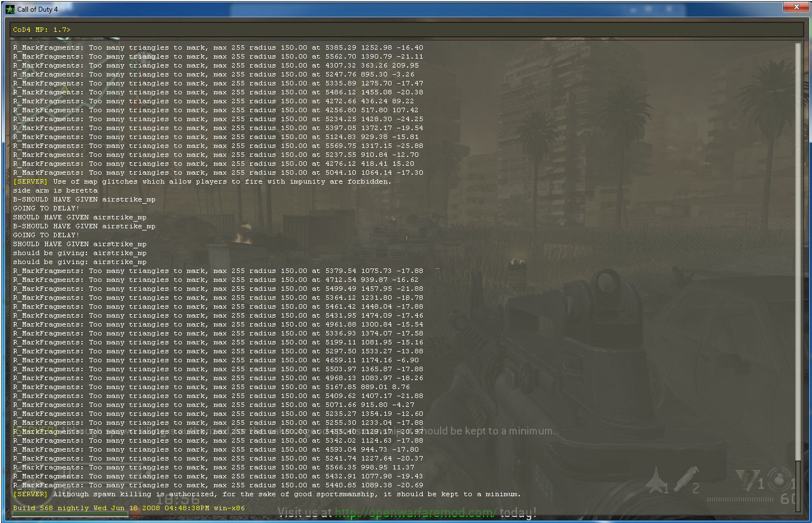Image resolution: width=812 pixels, height=523 pixels.
Task: Click the line ending 5562.70 1390.79 -21.11
Action: pos(218,56)
